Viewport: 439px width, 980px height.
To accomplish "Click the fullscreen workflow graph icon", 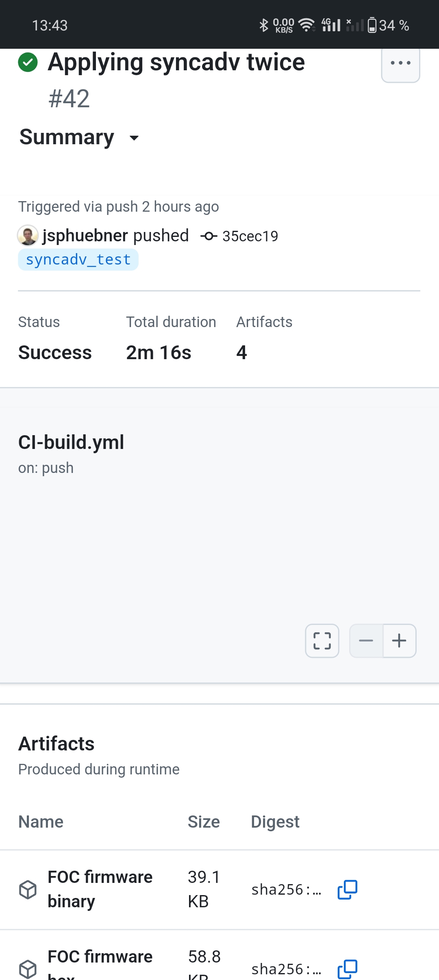I will pos(322,641).
